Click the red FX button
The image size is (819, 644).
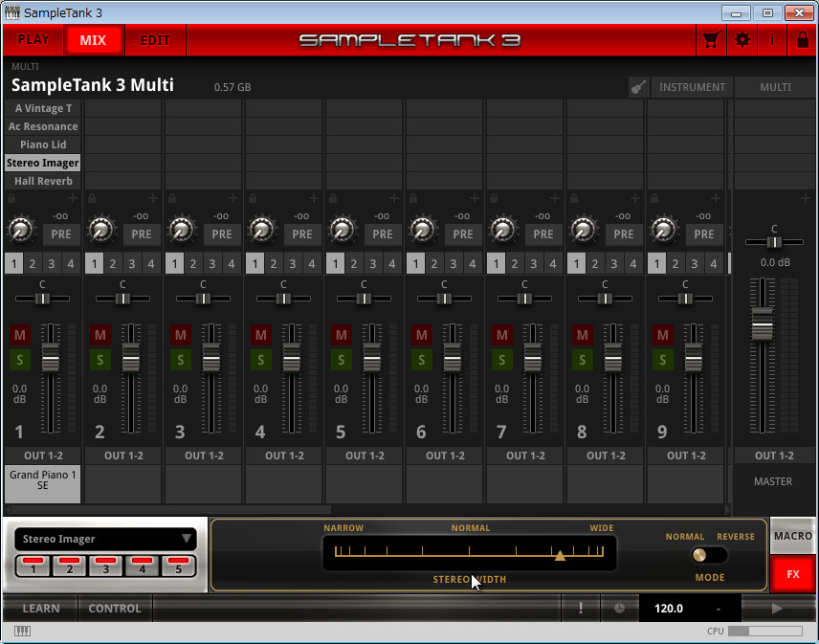(x=792, y=574)
